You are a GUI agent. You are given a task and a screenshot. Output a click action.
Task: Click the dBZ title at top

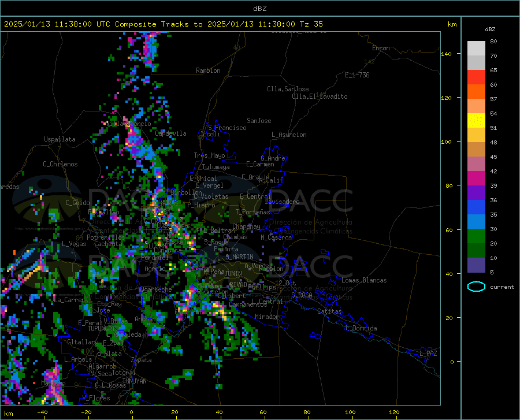click(259, 9)
